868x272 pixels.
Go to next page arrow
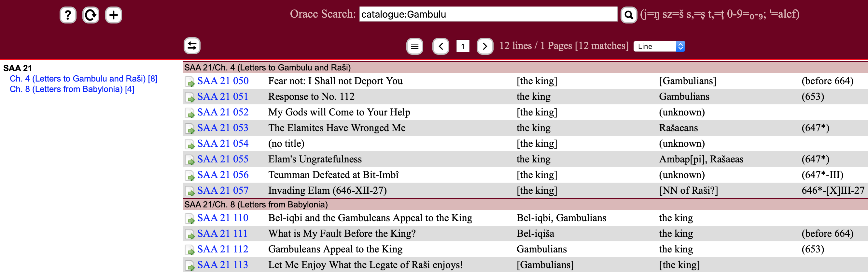[485, 46]
